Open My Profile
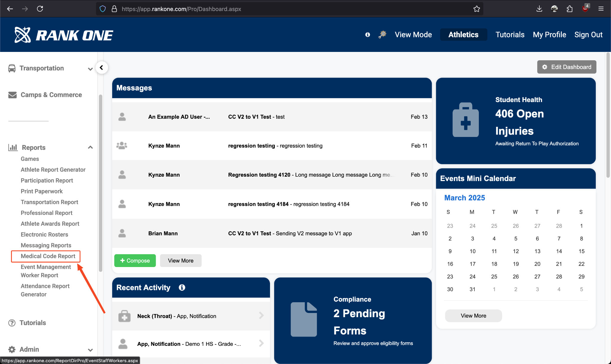This screenshot has height=364, width=611. pyautogui.click(x=550, y=35)
